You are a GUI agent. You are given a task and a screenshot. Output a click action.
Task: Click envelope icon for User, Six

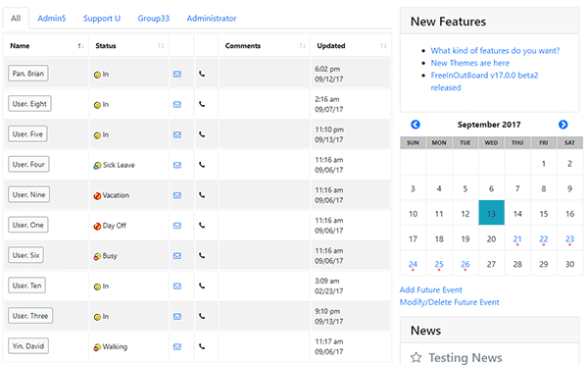(x=177, y=256)
